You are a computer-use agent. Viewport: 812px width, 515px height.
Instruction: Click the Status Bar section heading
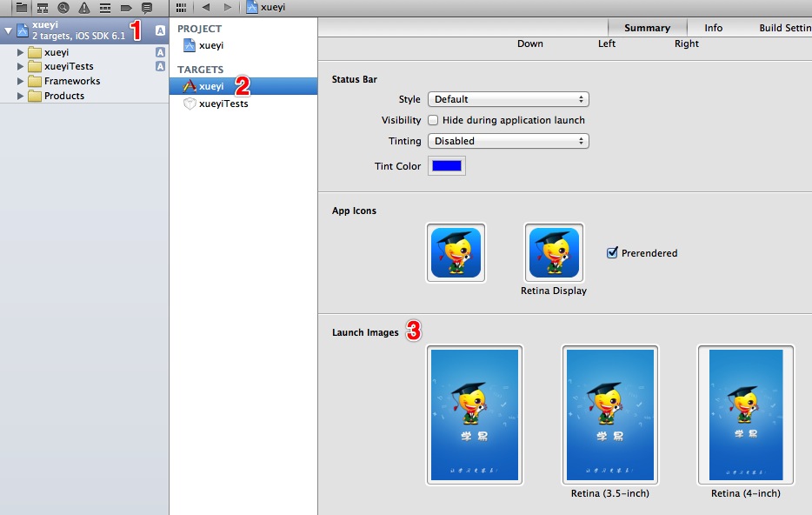(x=354, y=79)
